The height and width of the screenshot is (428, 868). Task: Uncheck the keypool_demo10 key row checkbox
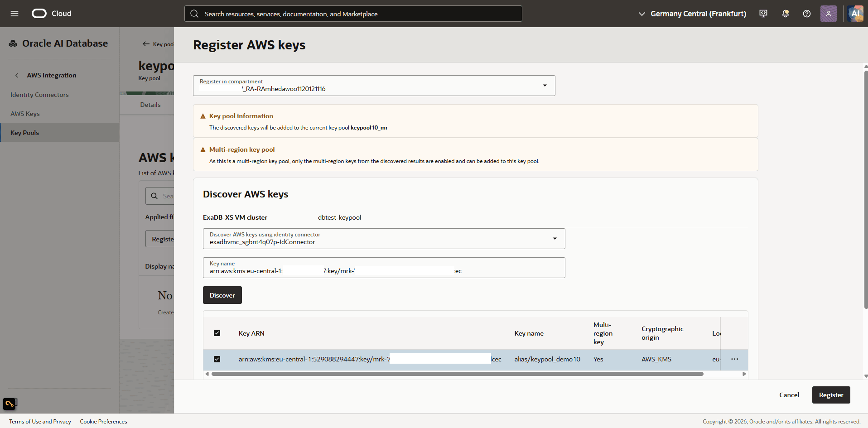tap(217, 359)
